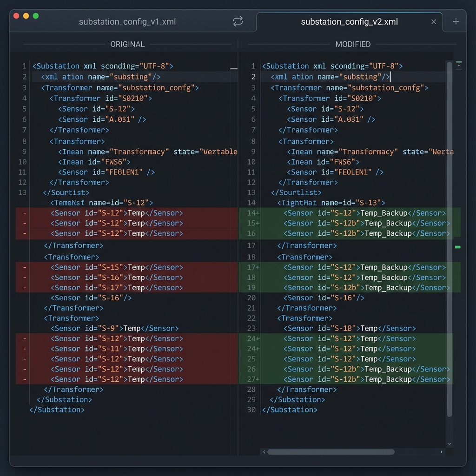Click the green macOS maximize window button

[x=36, y=16]
